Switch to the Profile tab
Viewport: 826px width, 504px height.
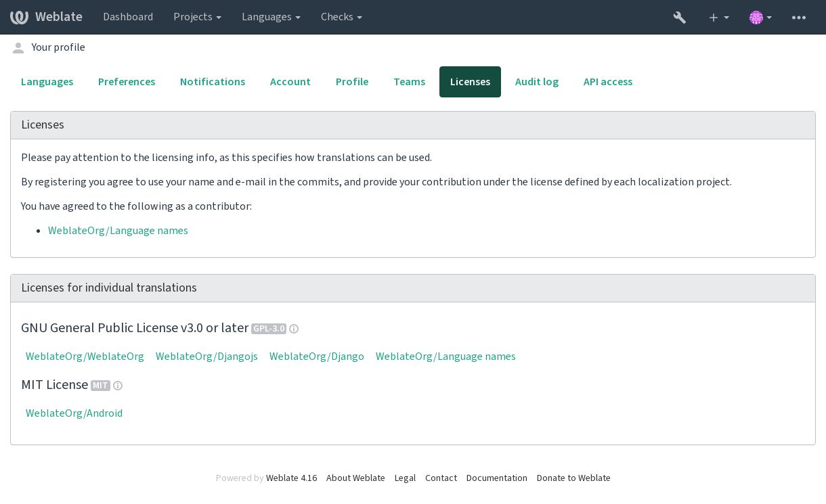pos(352,82)
